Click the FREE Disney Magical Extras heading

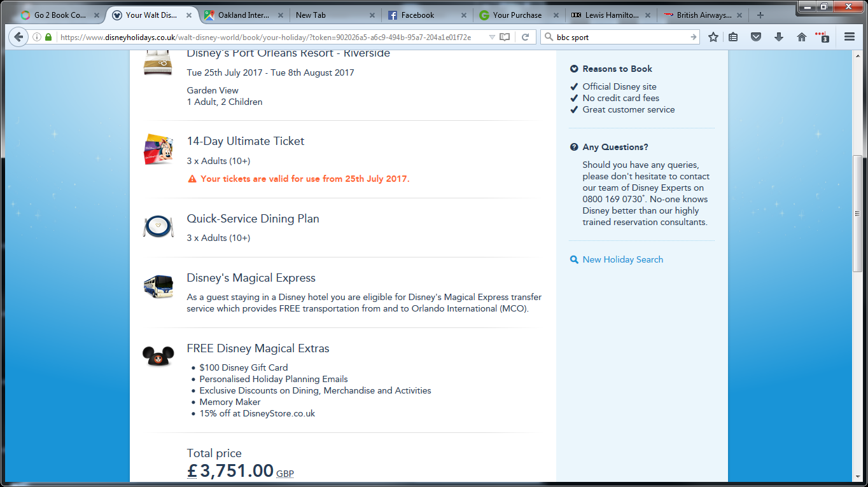coord(258,348)
